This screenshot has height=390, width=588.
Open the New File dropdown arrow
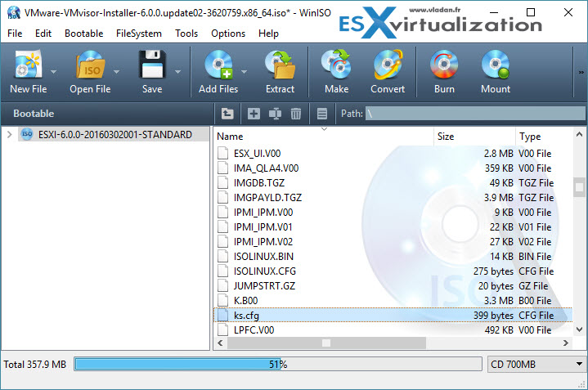(54, 71)
